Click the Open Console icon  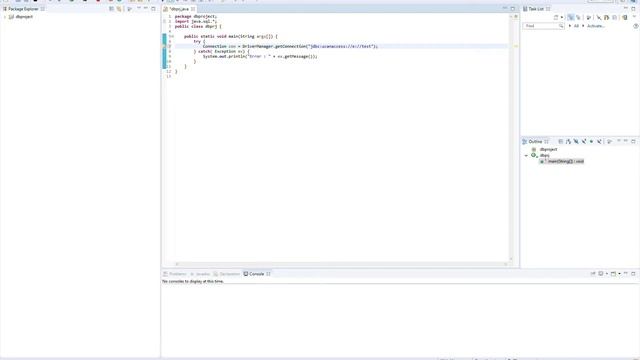[613, 274]
